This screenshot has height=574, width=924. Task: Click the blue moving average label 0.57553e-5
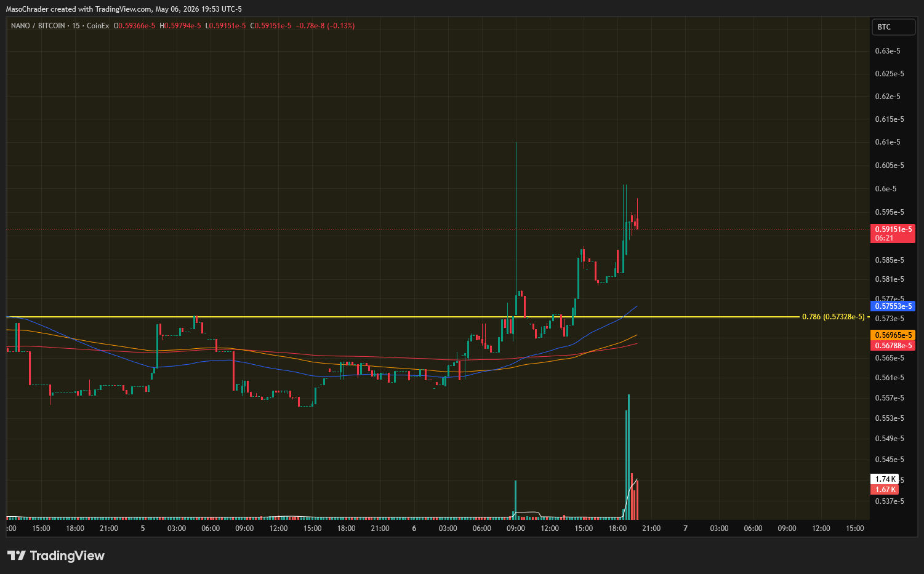point(893,306)
